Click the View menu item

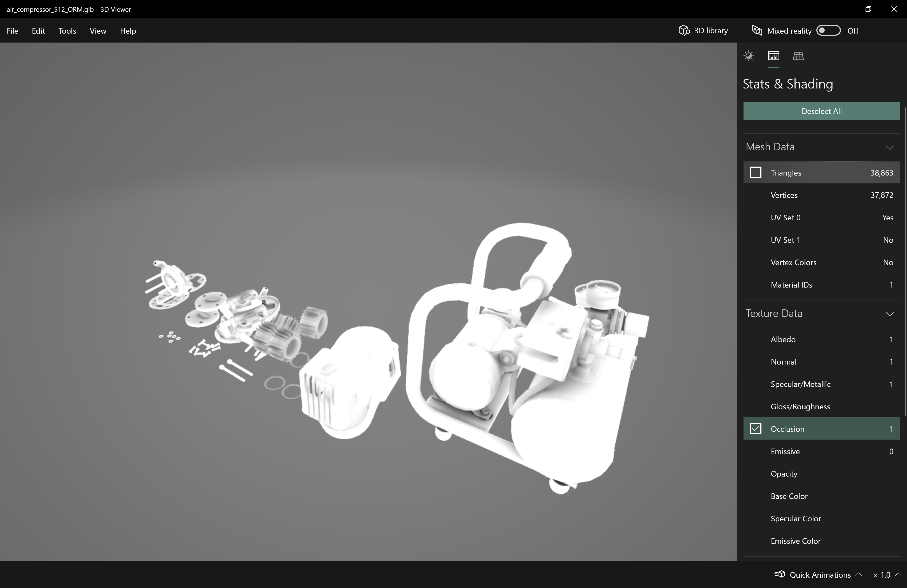click(98, 31)
